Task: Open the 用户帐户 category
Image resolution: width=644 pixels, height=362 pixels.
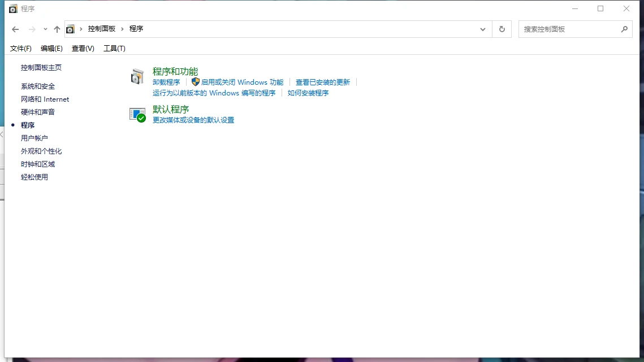Action: pyautogui.click(x=34, y=138)
